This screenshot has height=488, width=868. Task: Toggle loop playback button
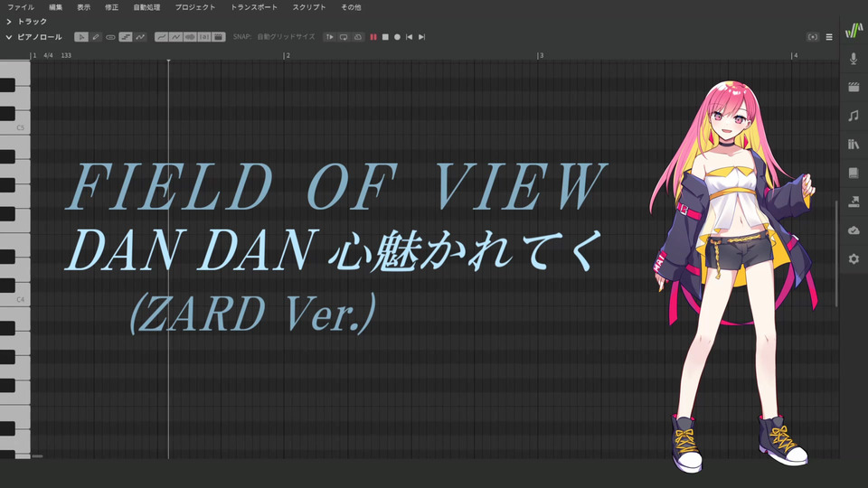[344, 37]
